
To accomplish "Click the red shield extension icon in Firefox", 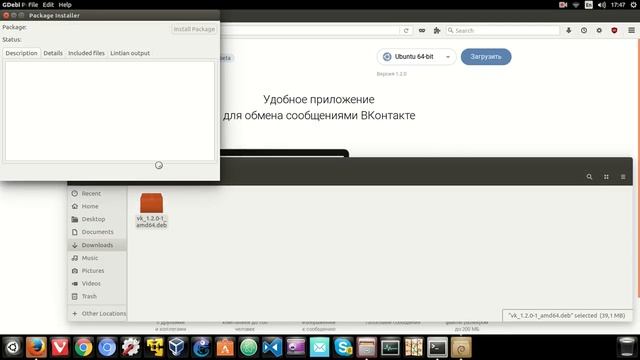I will (x=614, y=31).
